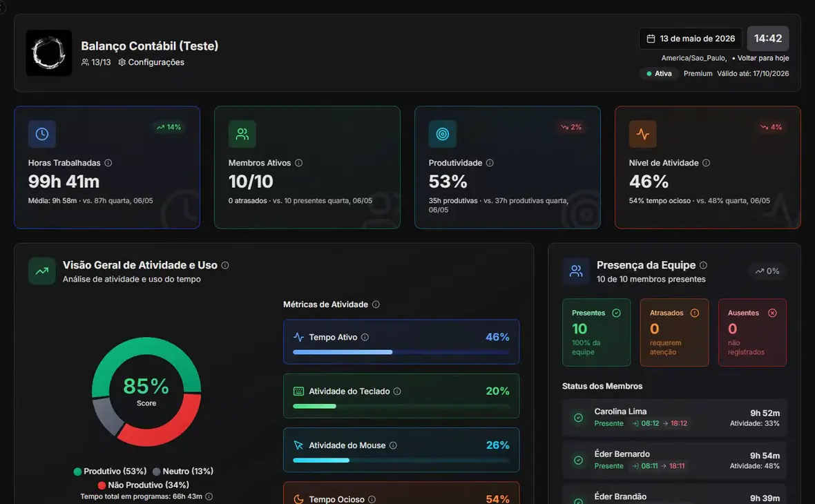Open Éder Bernardo member row

pyautogui.click(x=674, y=461)
